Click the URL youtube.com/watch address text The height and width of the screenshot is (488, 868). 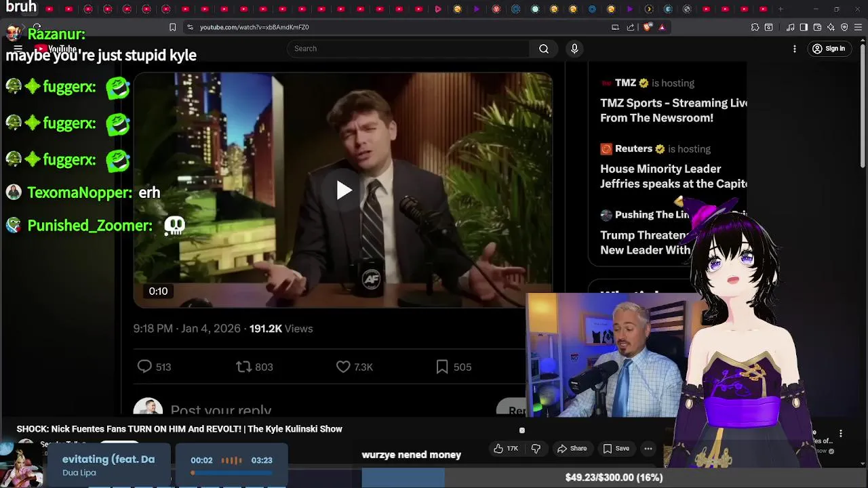point(254,27)
